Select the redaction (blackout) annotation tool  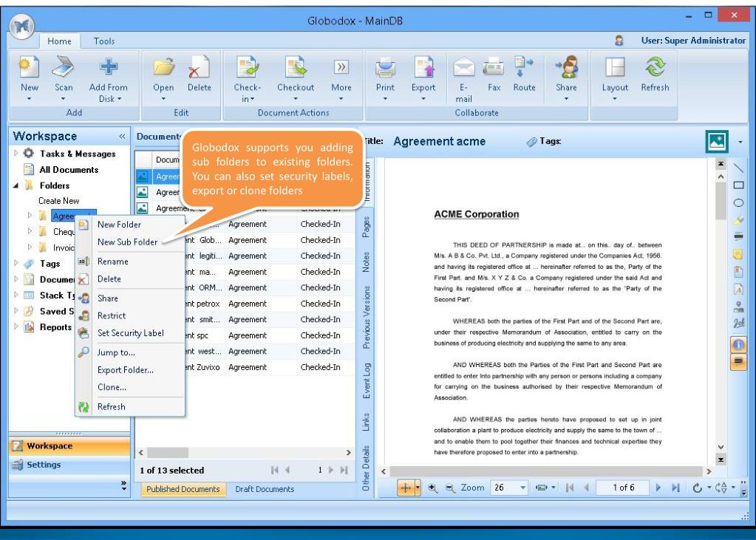[x=738, y=236]
